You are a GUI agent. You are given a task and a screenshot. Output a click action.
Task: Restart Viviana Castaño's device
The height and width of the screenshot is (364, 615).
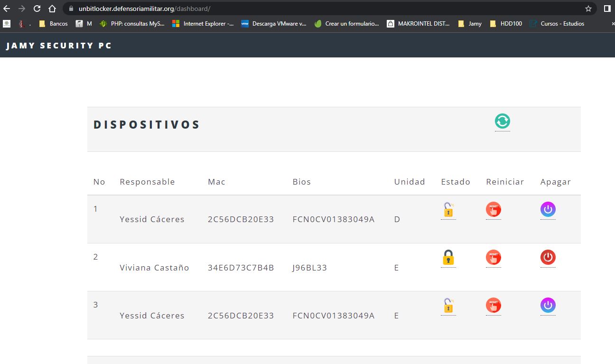point(493,258)
